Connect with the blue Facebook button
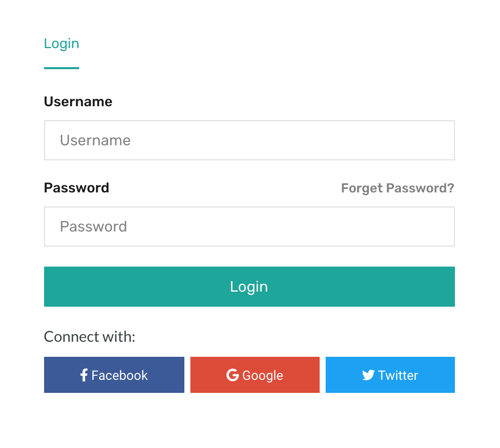 point(114,375)
